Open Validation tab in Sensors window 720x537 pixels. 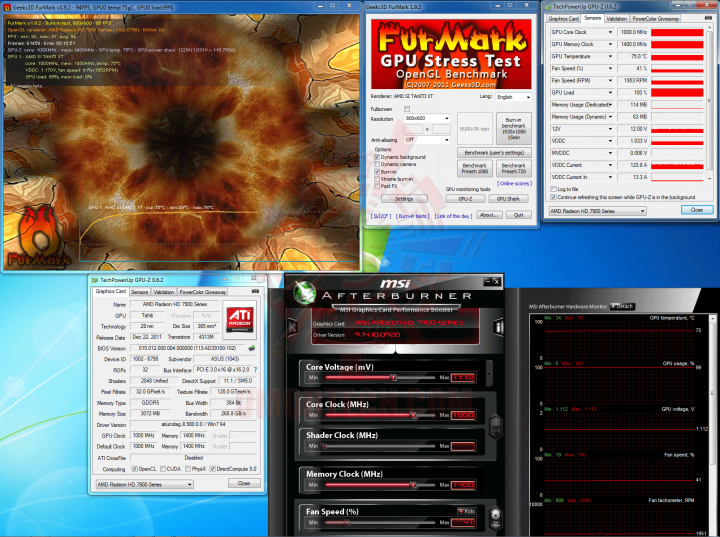point(616,19)
